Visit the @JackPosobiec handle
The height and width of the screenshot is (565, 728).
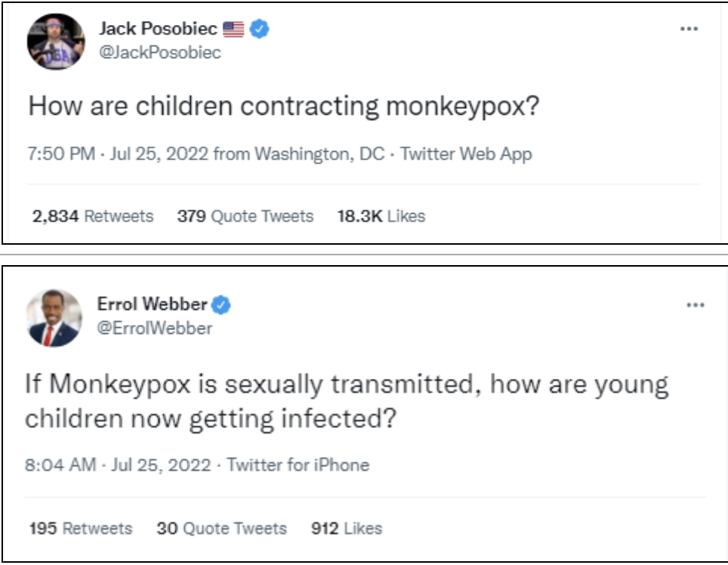pos(159,52)
